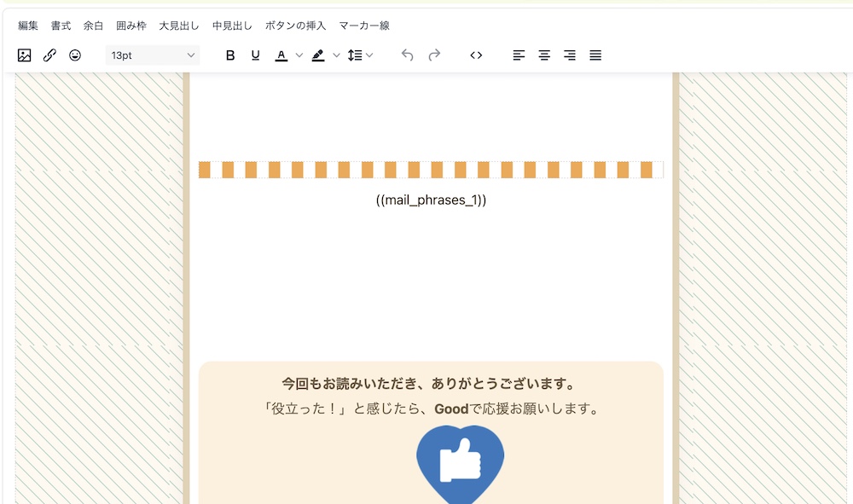The height and width of the screenshot is (504, 853).
Task: Expand the text color dropdown arrow
Action: [x=299, y=55]
